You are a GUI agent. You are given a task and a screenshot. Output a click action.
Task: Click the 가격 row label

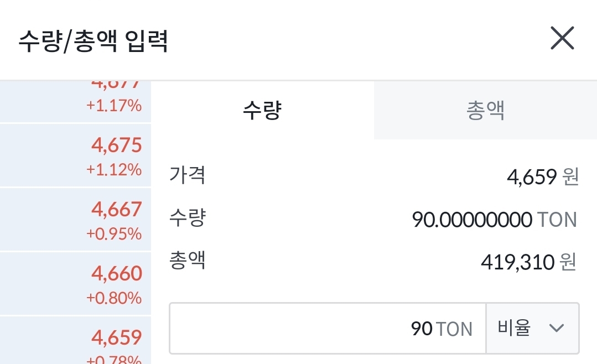pos(188,175)
